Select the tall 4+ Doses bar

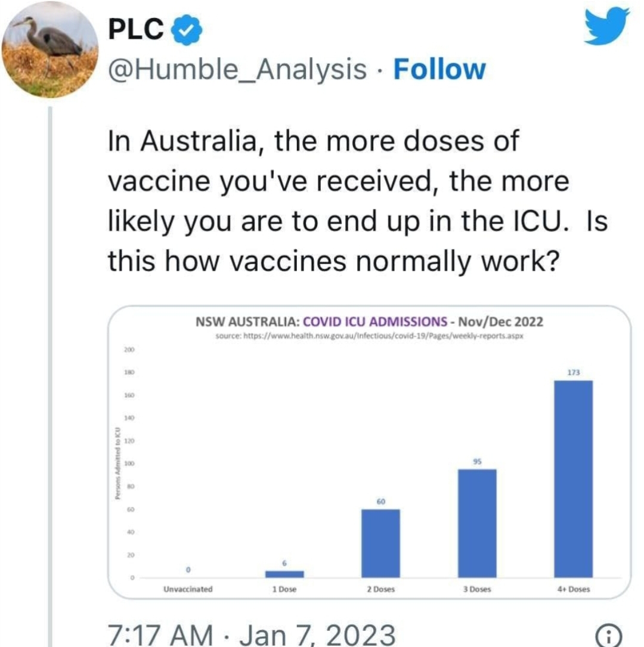(x=573, y=478)
